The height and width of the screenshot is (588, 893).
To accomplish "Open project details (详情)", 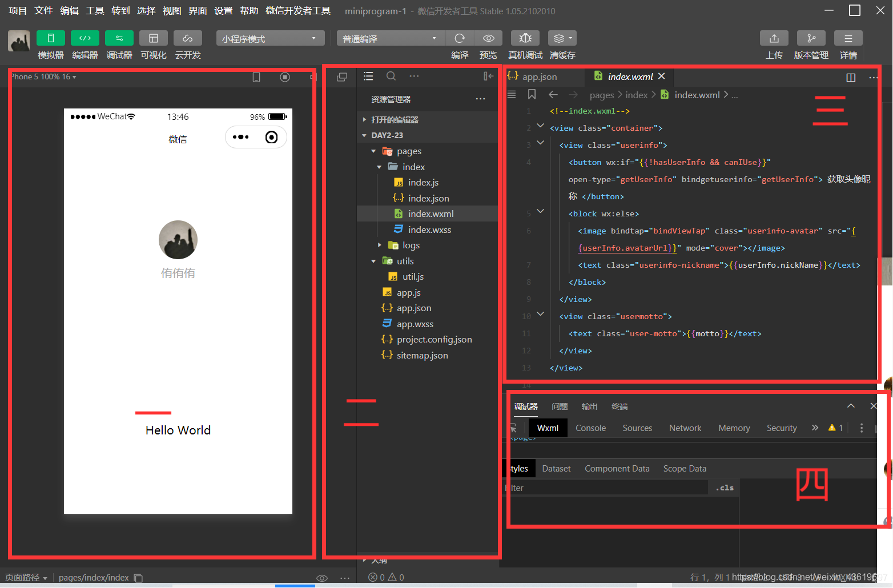I will (848, 38).
